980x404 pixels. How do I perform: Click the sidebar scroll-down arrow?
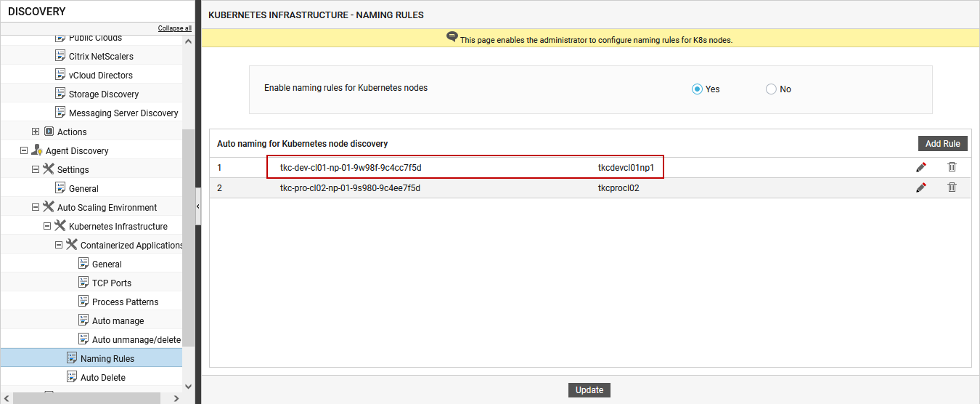[x=189, y=387]
